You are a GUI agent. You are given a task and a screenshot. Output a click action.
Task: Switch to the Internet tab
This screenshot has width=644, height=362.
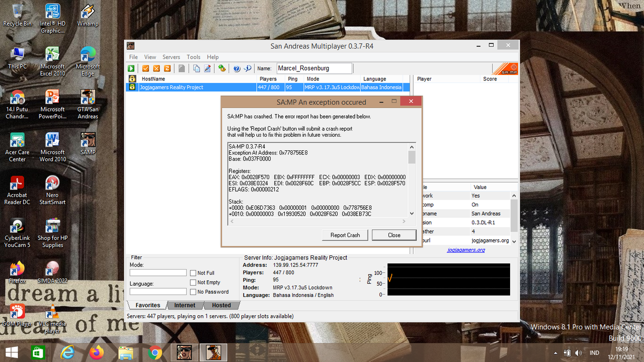[x=185, y=305]
